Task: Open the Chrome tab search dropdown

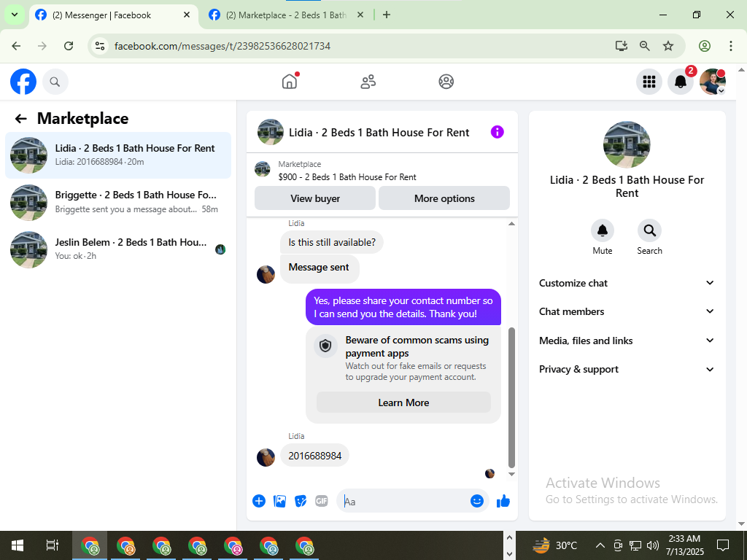Action: pos(15,15)
